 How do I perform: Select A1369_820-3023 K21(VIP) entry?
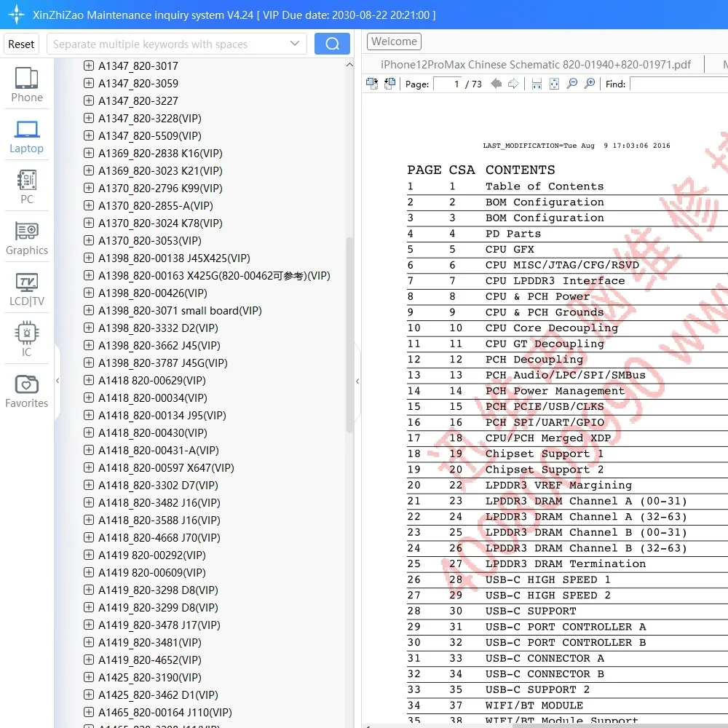click(x=160, y=171)
